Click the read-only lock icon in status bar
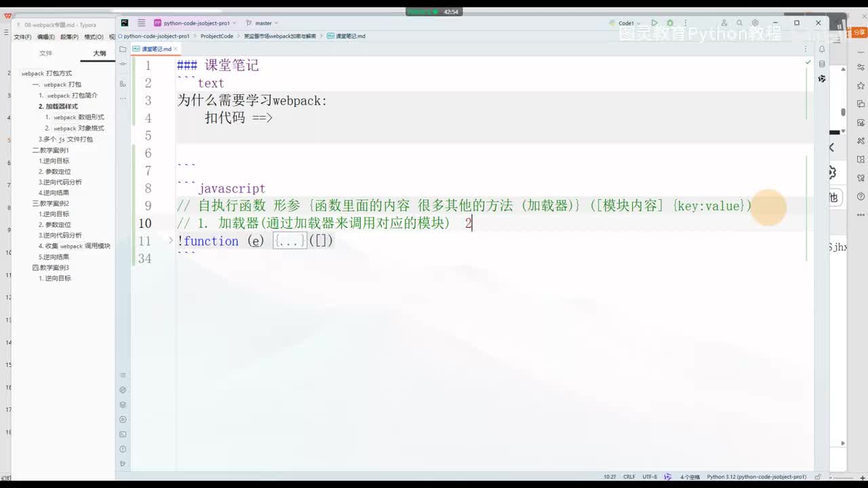 [x=818, y=476]
